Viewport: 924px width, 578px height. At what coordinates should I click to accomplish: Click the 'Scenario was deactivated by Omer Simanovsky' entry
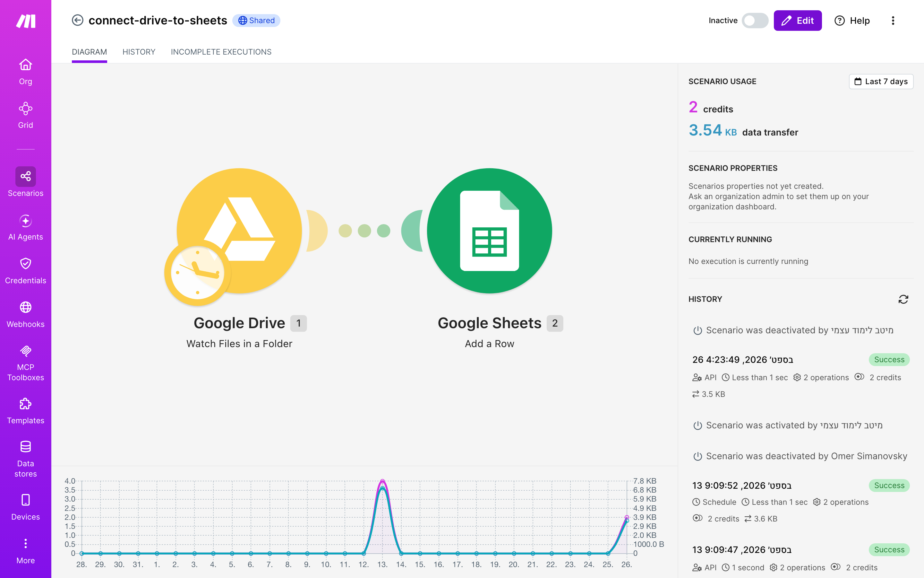(801, 456)
